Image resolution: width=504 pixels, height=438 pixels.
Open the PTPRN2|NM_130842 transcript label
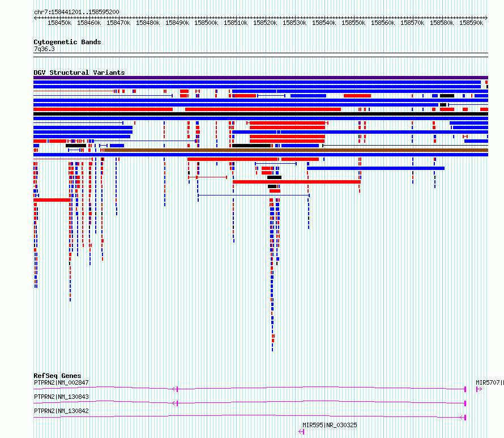pos(61,411)
